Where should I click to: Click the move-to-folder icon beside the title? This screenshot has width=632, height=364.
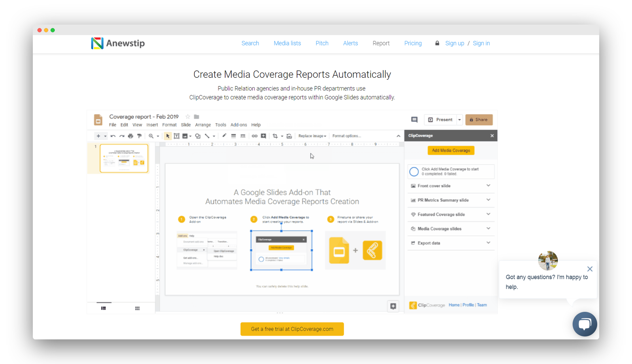point(197,117)
